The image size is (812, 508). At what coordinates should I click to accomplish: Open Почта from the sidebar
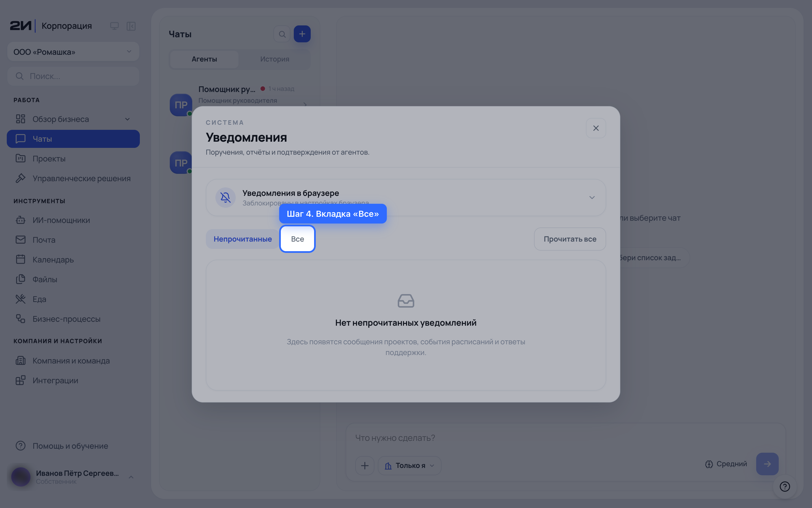click(73, 240)
